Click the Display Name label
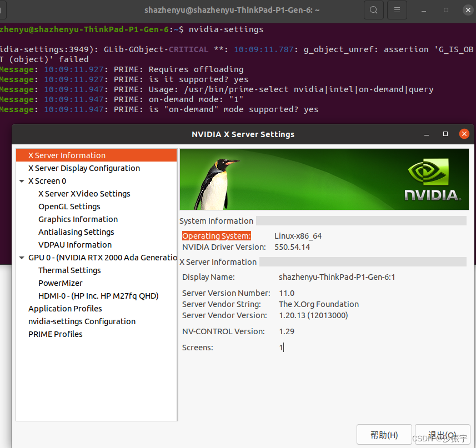 pos(208,277)
